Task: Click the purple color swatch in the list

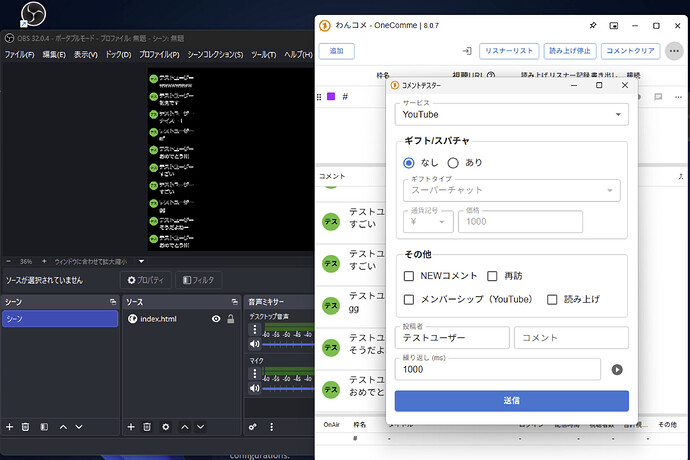Action: 331,97
